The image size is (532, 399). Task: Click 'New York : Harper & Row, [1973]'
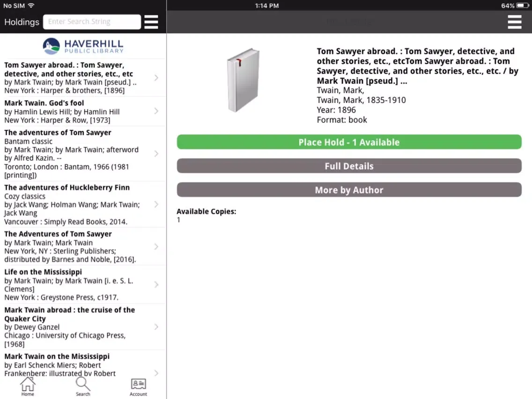point(57,120)
